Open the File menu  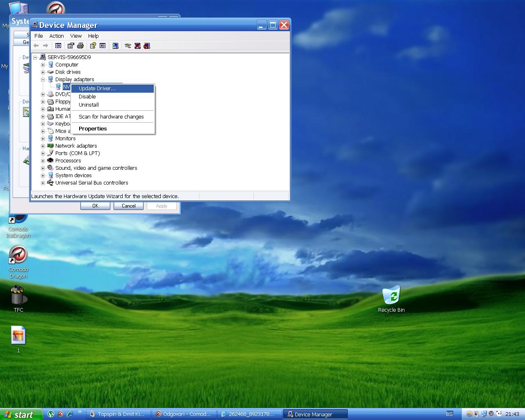(x=39, y=36)
